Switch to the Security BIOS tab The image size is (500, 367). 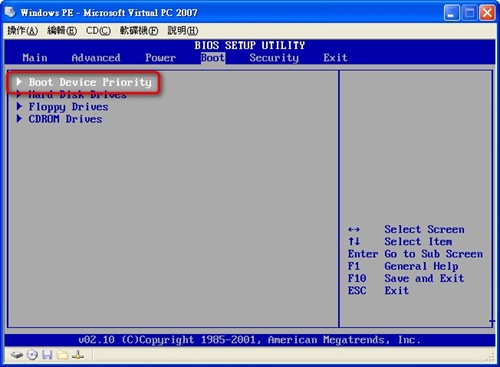274,58
